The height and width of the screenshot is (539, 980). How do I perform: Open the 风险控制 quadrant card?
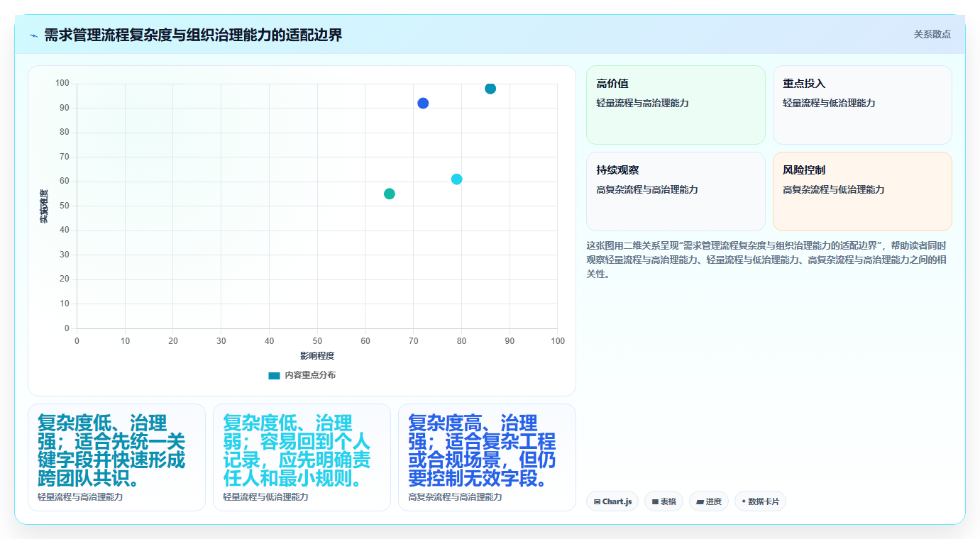pyautogui.click(x=862, y=191)
